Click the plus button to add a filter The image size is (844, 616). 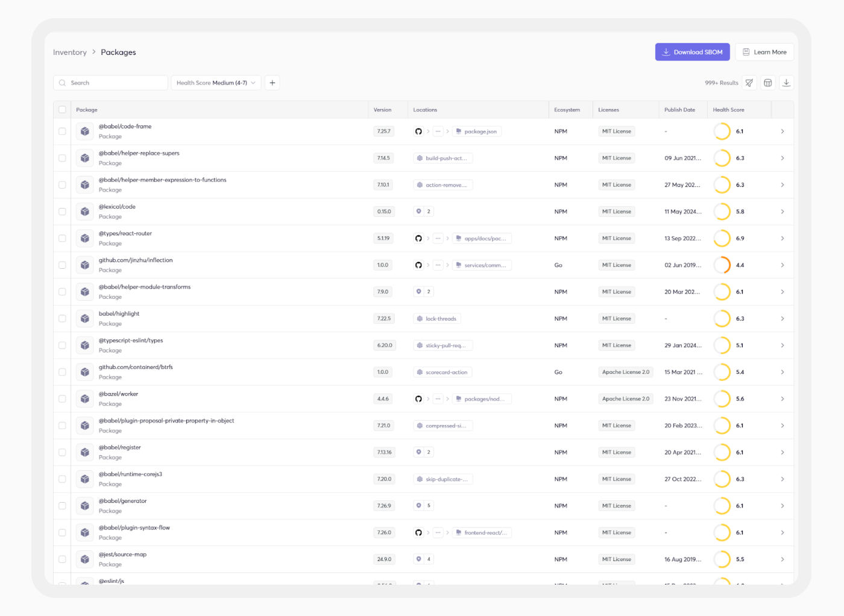[x=272, y=83]
